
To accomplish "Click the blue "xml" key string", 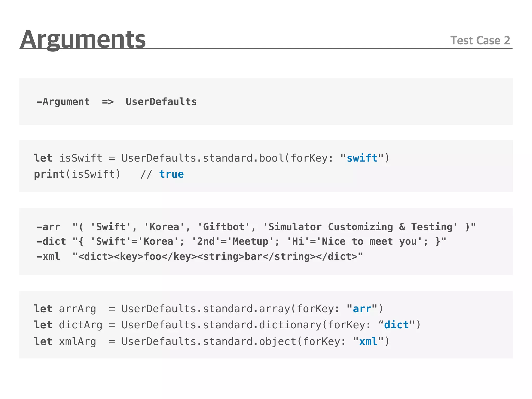I will [x=368, y=341].
